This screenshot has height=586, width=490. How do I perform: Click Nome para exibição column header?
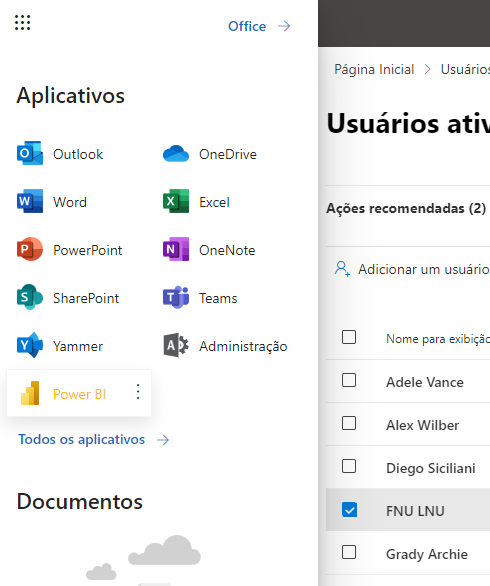point(438,339)
